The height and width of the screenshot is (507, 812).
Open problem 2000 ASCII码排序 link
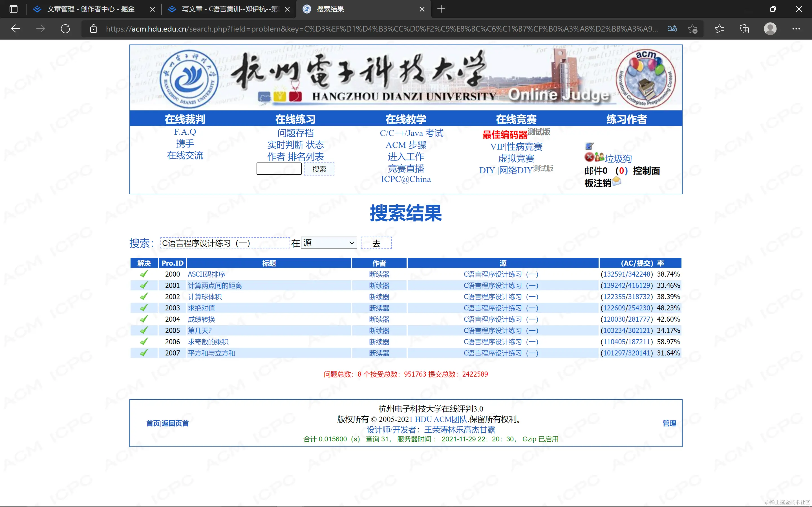tap(206, 274)
